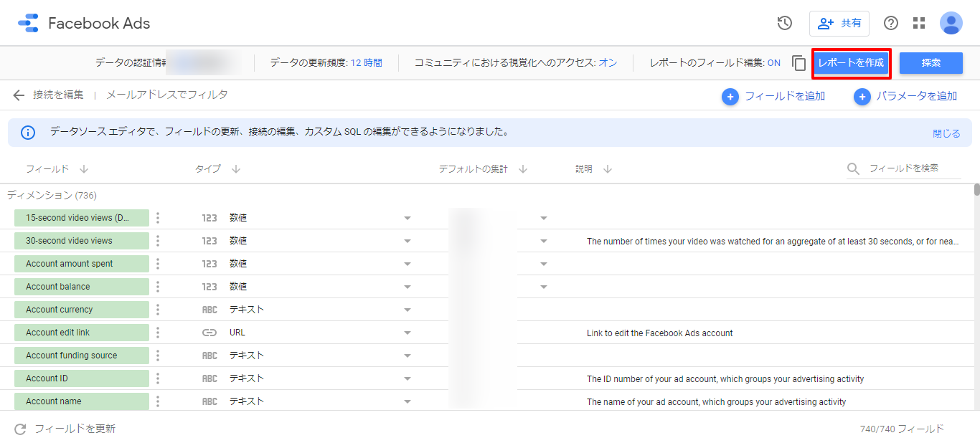
Task: Click the copy data source icon
Action: point(799,63)
